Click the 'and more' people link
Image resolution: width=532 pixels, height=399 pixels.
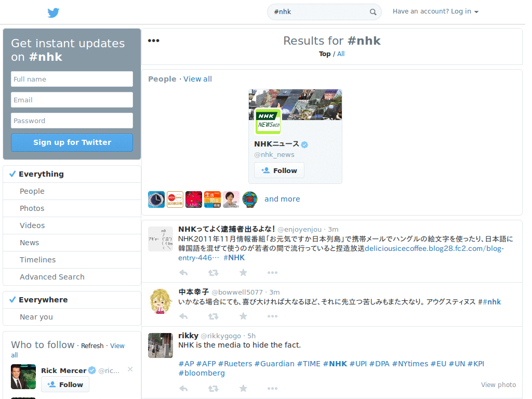coord(282,199)
